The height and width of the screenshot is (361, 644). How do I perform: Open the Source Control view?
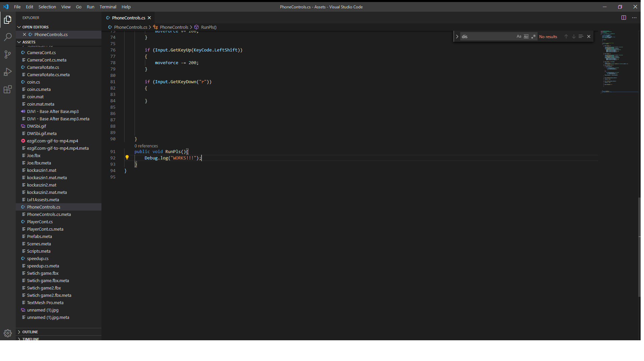pos(8,54)
